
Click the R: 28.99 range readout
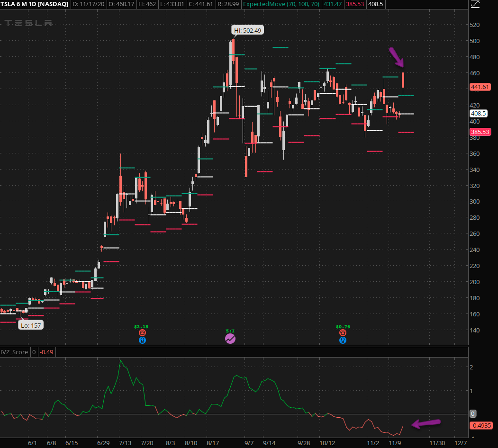click(x=228, y=4)
